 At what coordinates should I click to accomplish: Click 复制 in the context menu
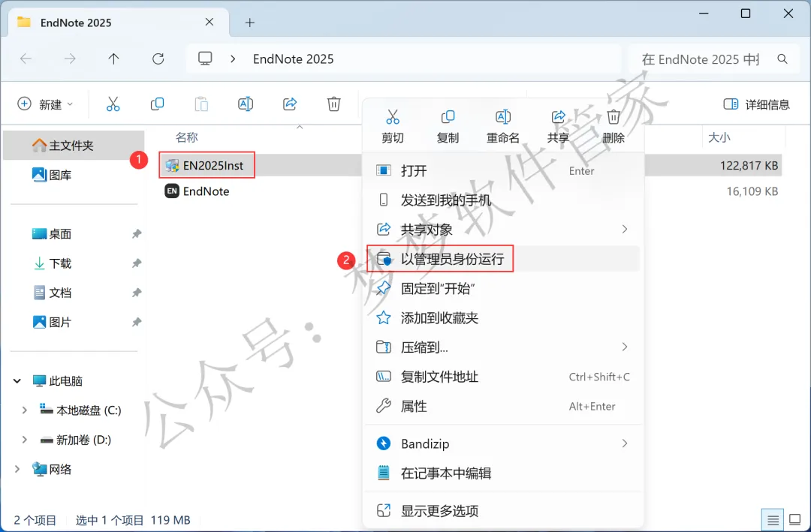[x=448, y=127]
